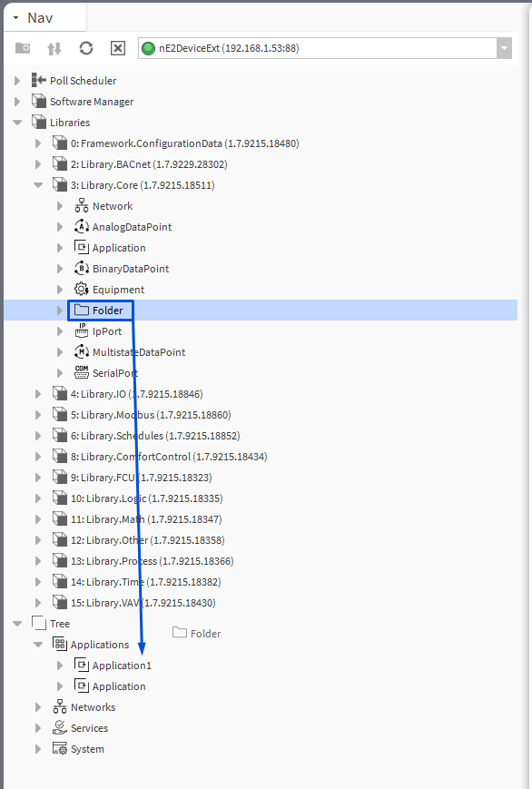Click the Network node icon under Library.Core
Viewport: 532px width, 789px height.
[x=81, y=206]
